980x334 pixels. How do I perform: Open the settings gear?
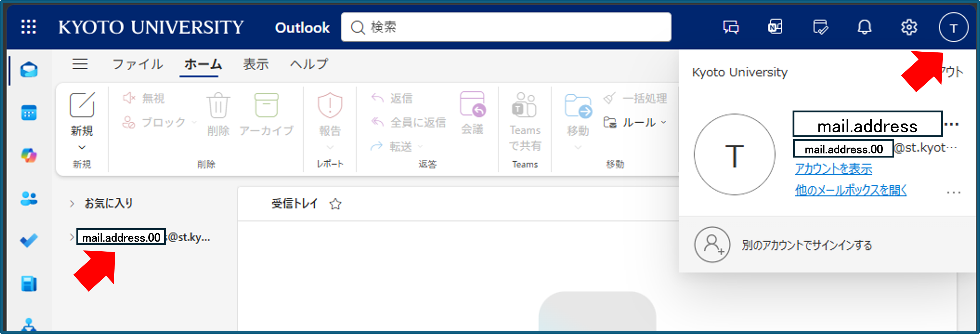(x=908, y=27)
